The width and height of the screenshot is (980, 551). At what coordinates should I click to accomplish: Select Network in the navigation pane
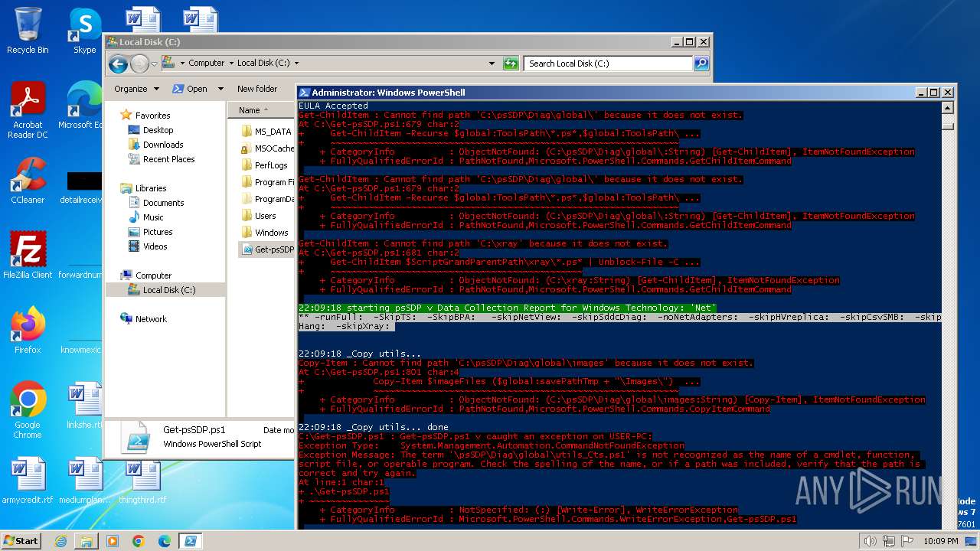[x=151, y=319]
